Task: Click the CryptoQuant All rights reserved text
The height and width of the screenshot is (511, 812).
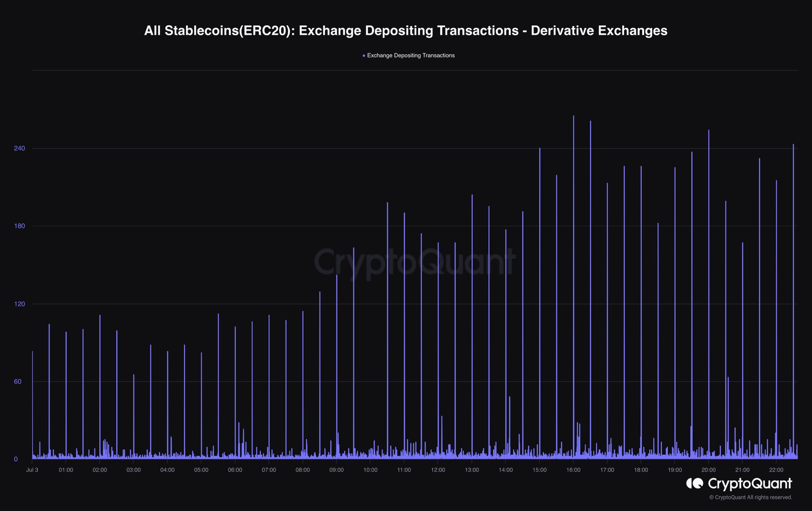Action: coord(751,498)
